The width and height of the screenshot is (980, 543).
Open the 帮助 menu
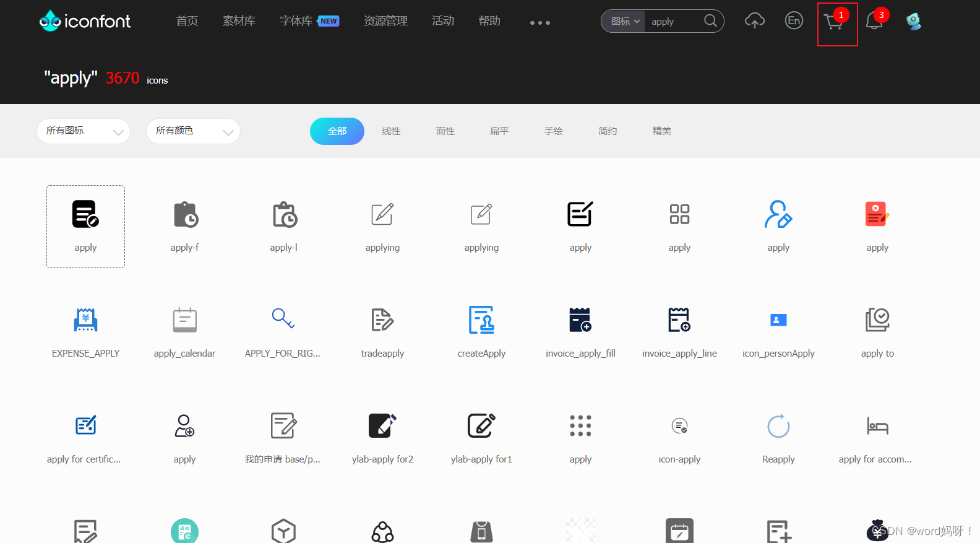pyautogui.click(x=489, y=21)
